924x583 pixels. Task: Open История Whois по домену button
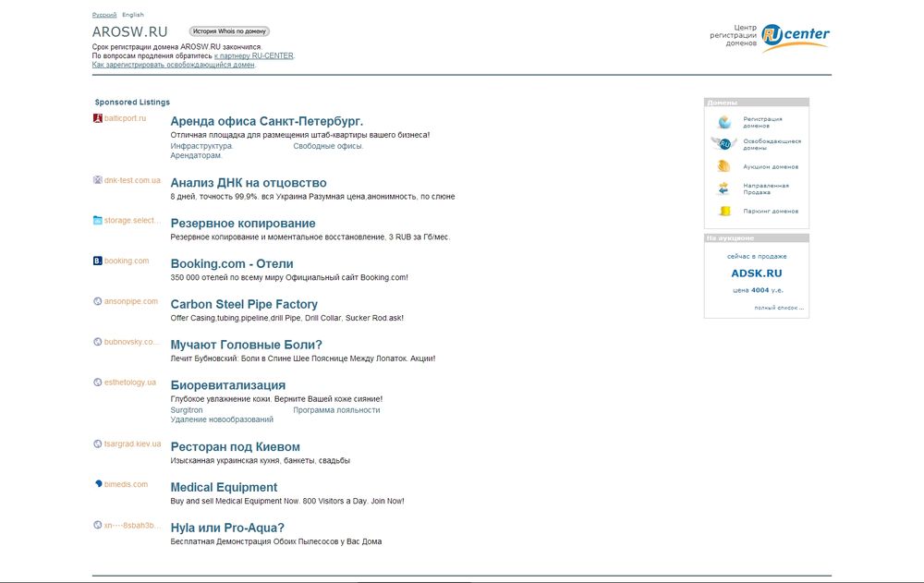click(x=229, y=31)
